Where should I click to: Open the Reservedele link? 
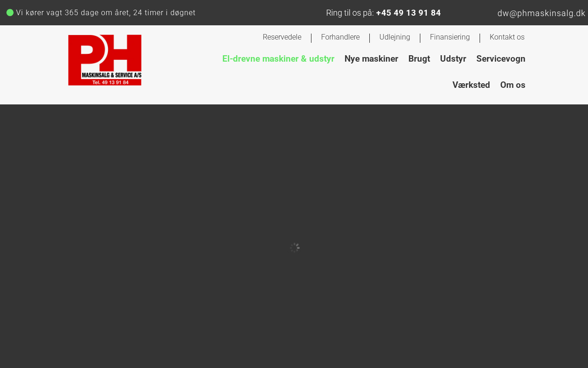tap(282, 37)
